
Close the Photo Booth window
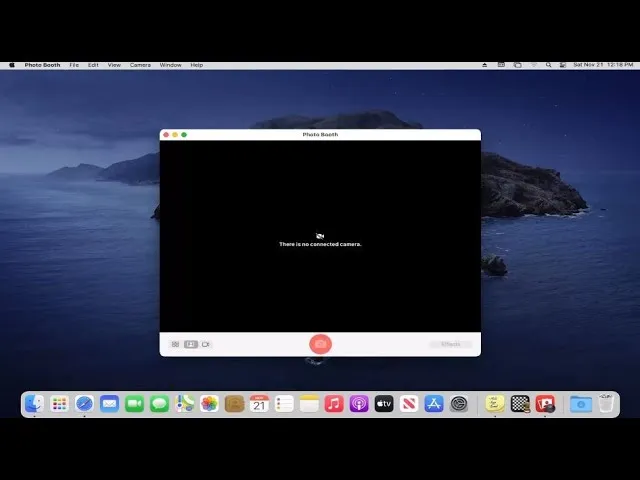coord(166,135)
